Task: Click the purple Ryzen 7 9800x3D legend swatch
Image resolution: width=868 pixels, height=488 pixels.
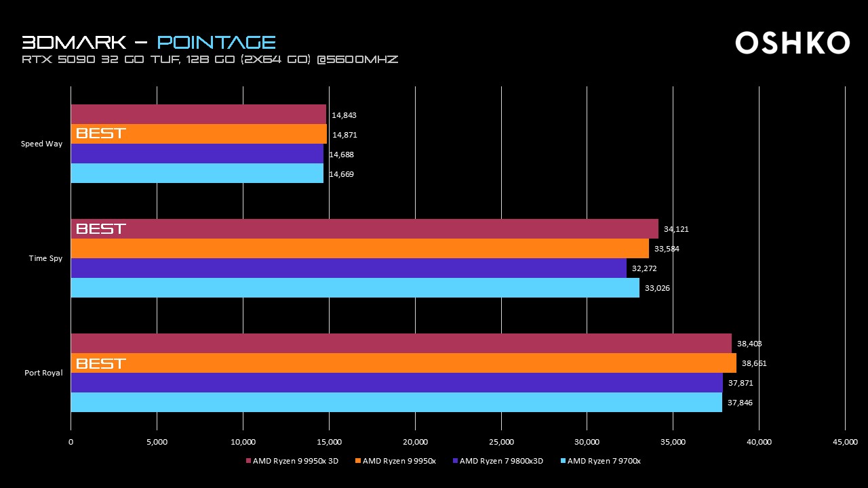Action: click(x=454, y=461)
